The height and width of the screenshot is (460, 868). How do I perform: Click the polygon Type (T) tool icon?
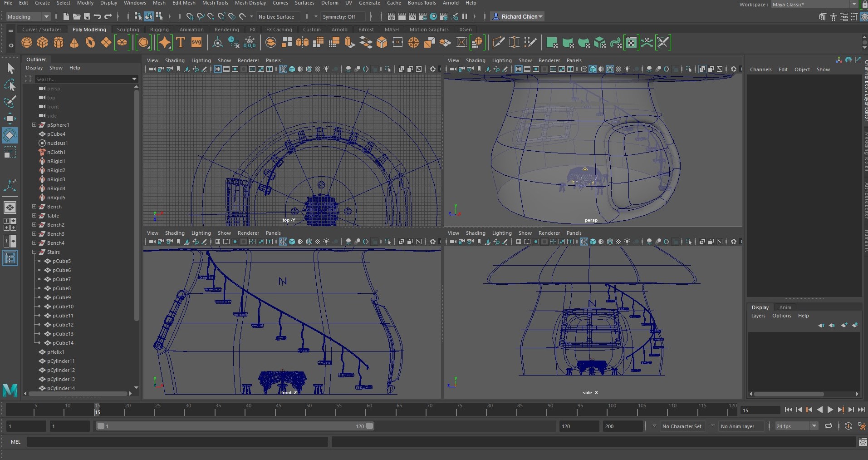181,43
